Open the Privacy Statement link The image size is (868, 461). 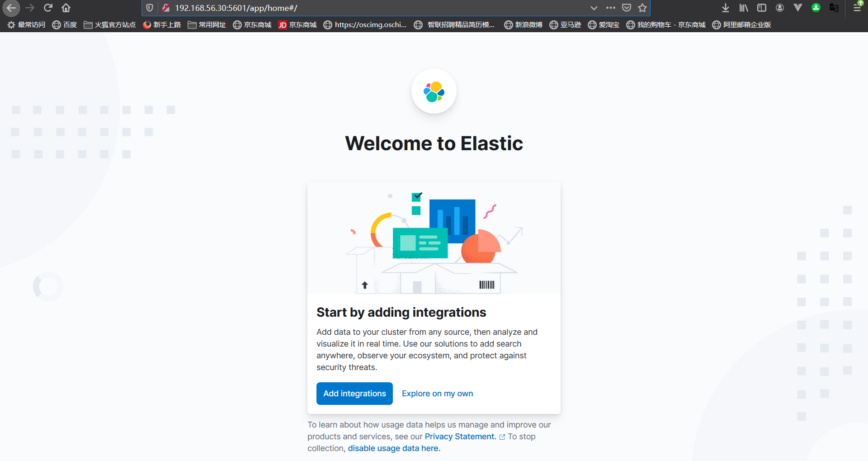click(x=460, y=437)
